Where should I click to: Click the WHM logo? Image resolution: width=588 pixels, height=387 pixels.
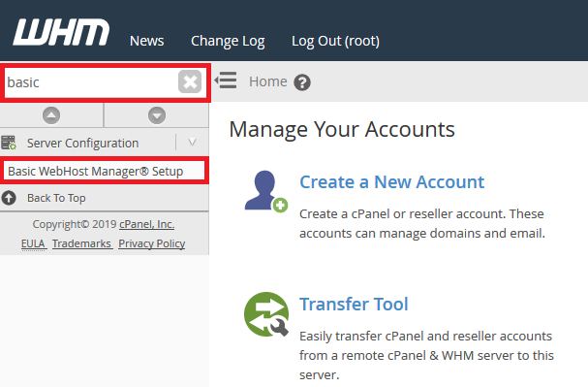click(61, 32)
